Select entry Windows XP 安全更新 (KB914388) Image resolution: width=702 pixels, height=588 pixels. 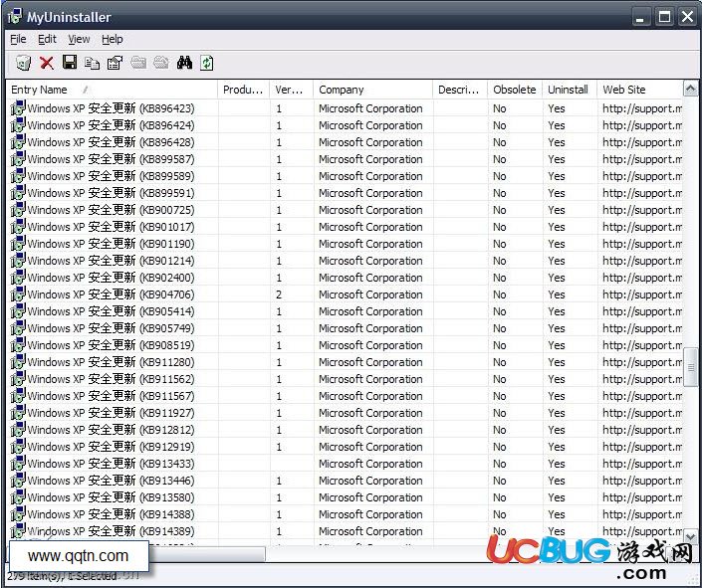(x=111, y=514)
